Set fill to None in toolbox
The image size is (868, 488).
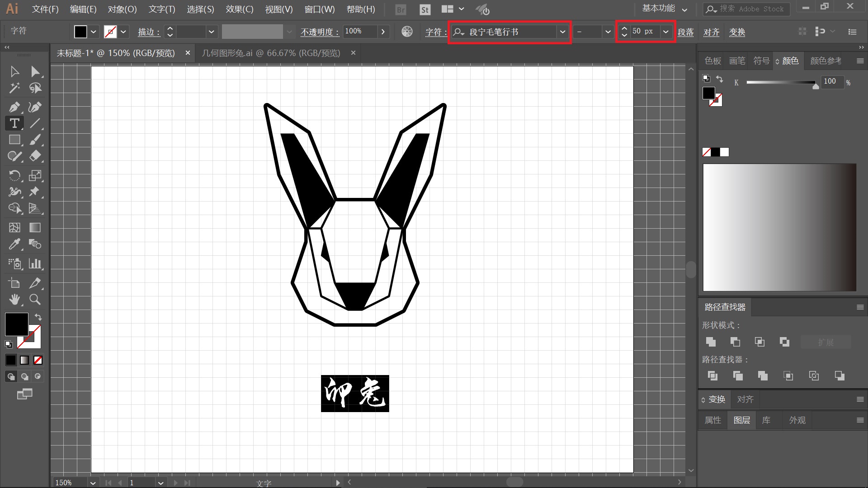click(x=38, y=360)
